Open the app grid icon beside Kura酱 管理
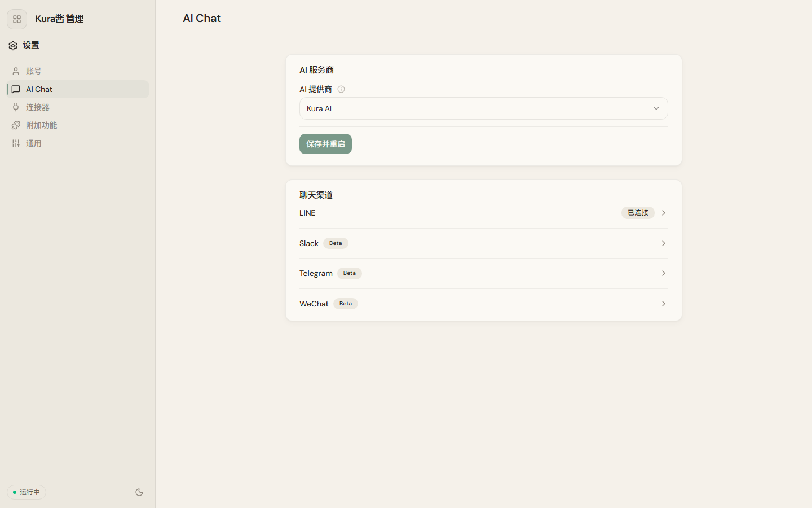The height and width of the screenshot is (508, 812). click(17, 19)
